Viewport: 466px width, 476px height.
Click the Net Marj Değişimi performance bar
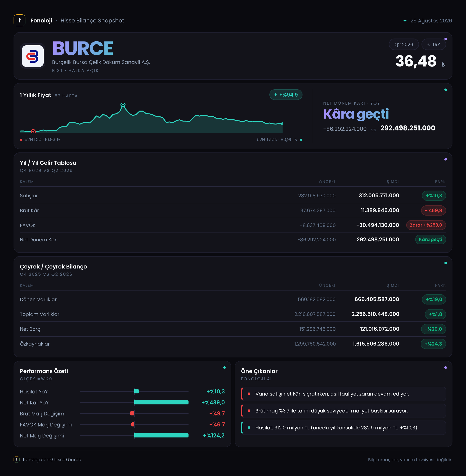[161, 435]
